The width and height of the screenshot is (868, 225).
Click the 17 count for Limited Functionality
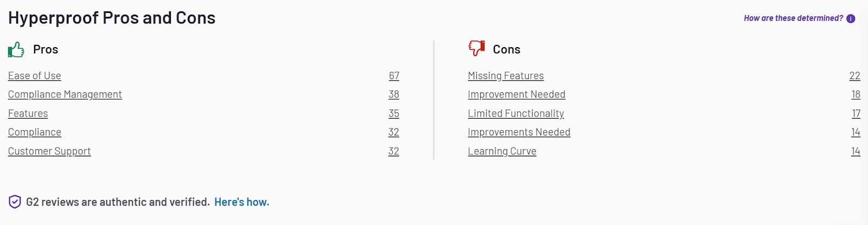(x=856, y=114)
